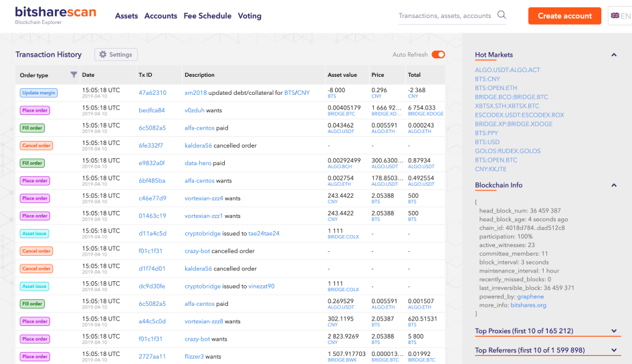Open the Assets menu
This screenshot has height=364, width=632.
click(126, 16)
